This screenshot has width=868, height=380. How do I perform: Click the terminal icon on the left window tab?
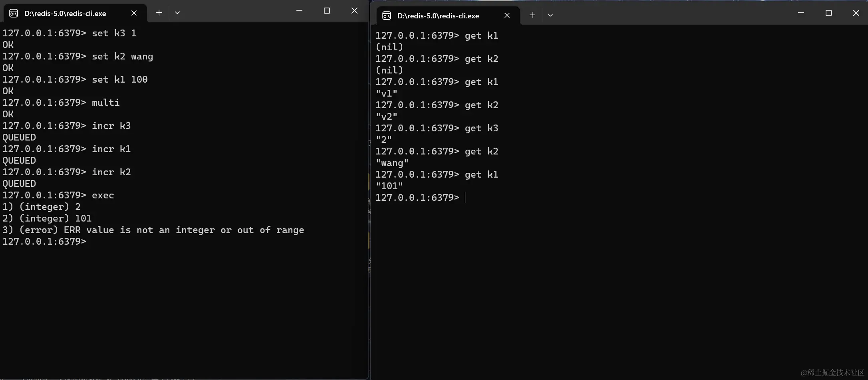coord(14,13)
